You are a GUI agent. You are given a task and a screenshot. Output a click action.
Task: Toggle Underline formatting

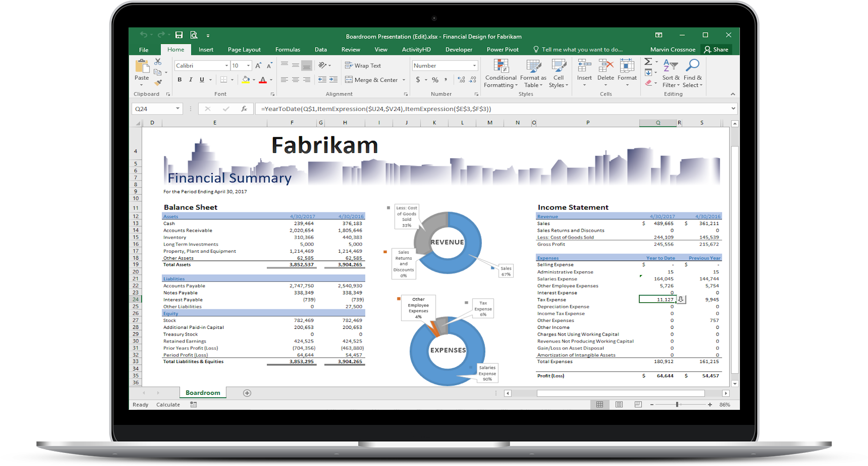pos(202,80)
